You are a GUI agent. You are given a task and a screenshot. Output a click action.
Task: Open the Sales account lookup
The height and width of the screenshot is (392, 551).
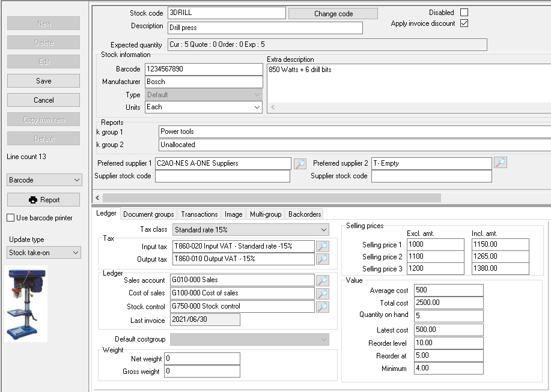pos(323,280)
